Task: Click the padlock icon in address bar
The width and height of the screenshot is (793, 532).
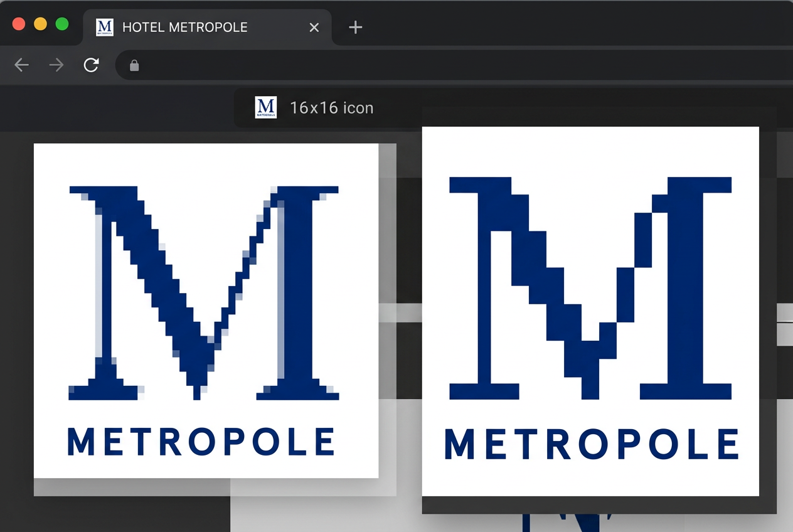Action: click(x=134, y=65)
